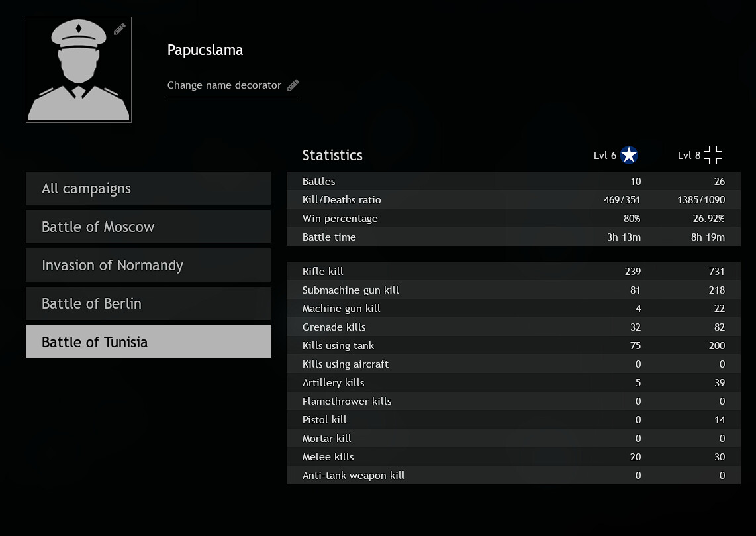Click the Statistics heading
Screen dimensions: 756x536
pos(332,155)
